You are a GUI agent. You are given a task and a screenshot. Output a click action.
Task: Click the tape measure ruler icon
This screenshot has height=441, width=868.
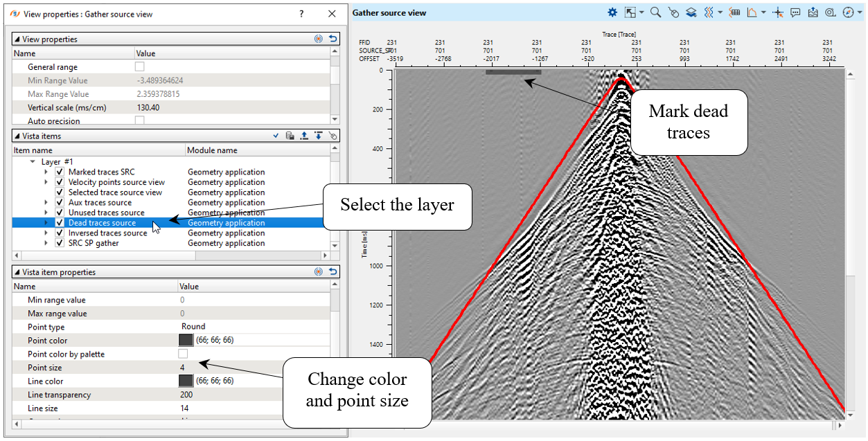(x=830, y=12)
